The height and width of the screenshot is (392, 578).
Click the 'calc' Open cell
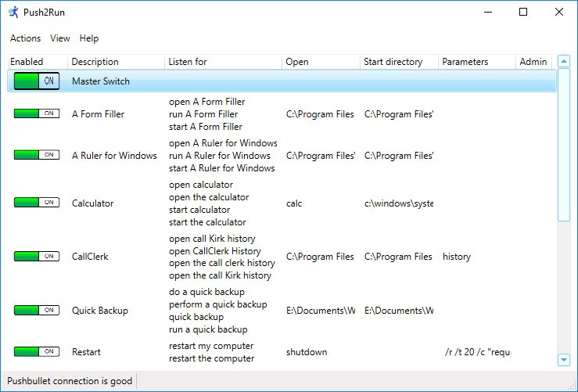pyautogui.click(x=294, y=203)
